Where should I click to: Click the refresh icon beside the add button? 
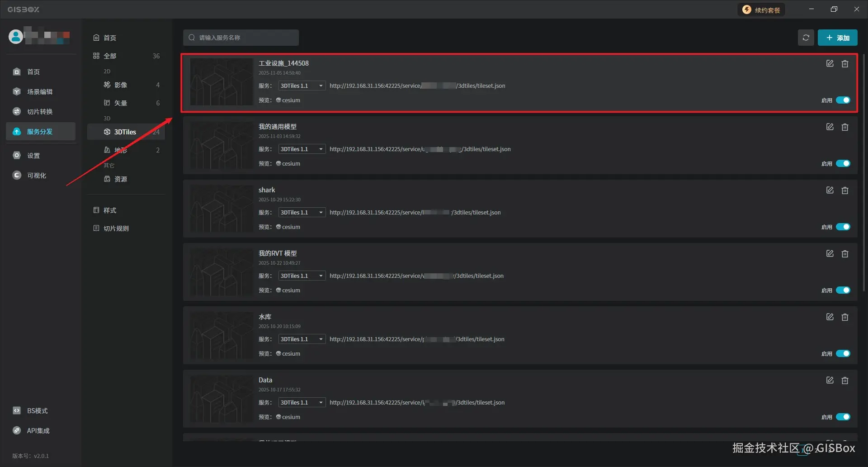(806, 38)
